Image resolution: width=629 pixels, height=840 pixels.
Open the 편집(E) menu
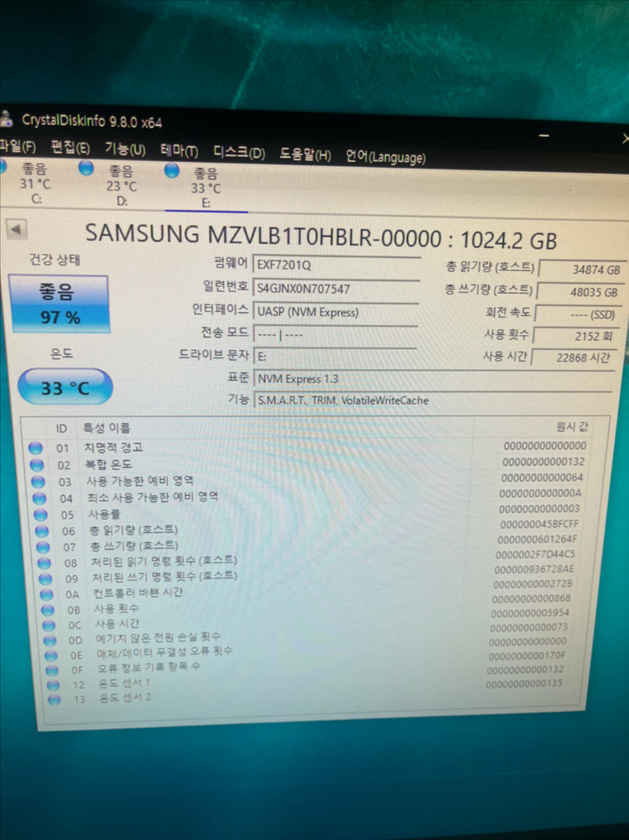pyautogui.click(x=70, y=148)
